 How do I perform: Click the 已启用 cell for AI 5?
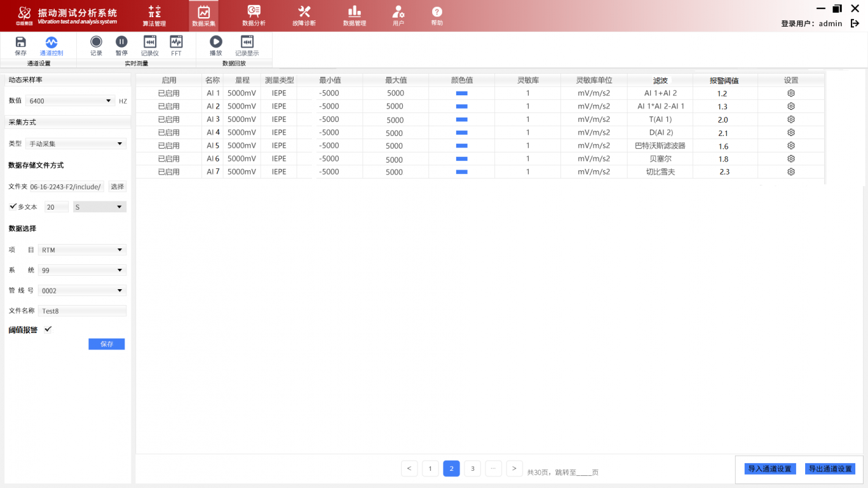pyautogui.click(x=169, y=146)
